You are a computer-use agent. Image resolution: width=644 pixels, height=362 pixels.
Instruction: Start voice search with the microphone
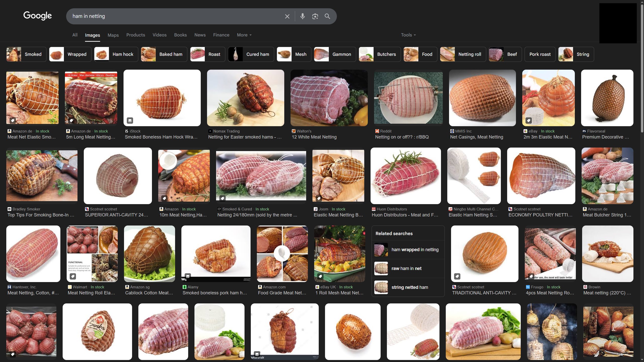(303, 16)
